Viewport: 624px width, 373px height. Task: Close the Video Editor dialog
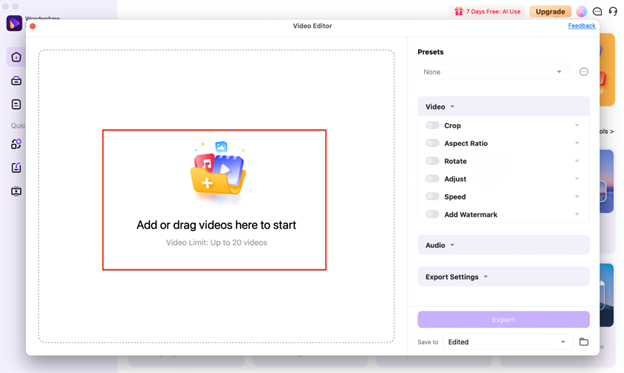coord(33,26)
